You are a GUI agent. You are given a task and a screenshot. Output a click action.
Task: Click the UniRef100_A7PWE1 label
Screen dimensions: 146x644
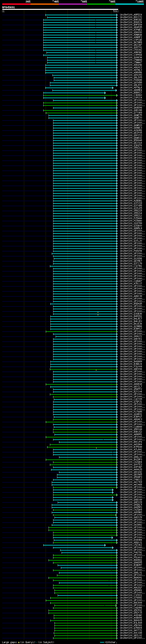[x=131, y=30]
